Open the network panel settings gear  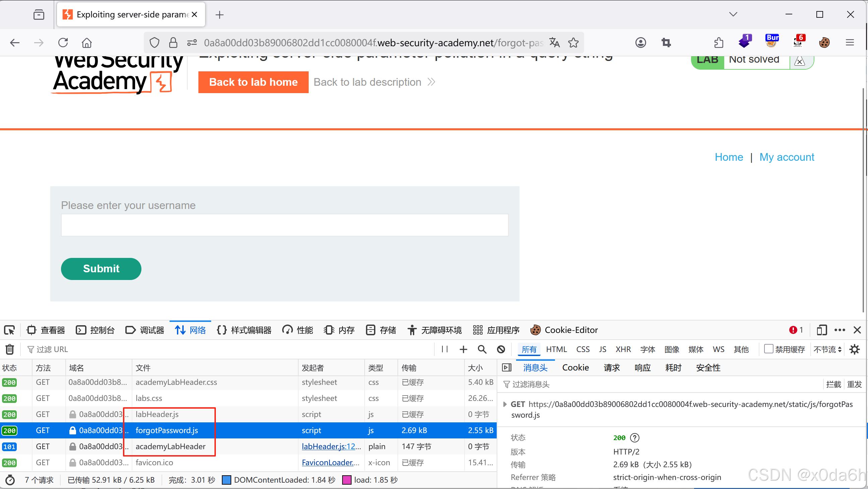point(855,349)
